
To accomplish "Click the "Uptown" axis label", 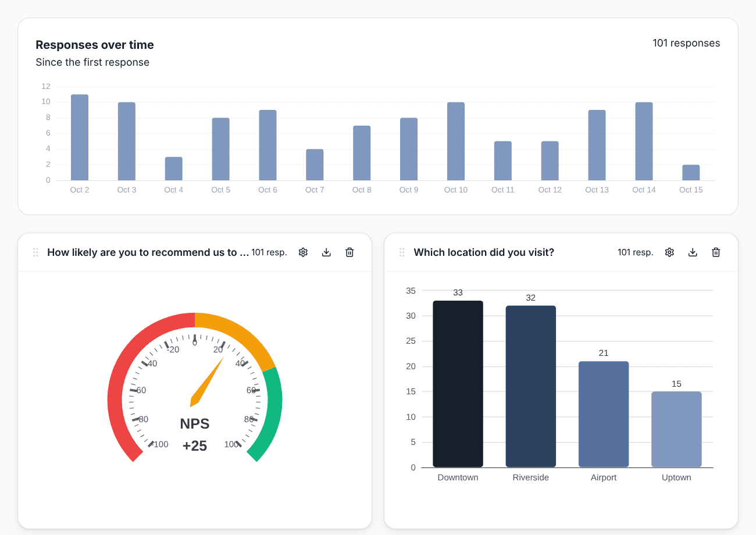I will pos(676,477).
